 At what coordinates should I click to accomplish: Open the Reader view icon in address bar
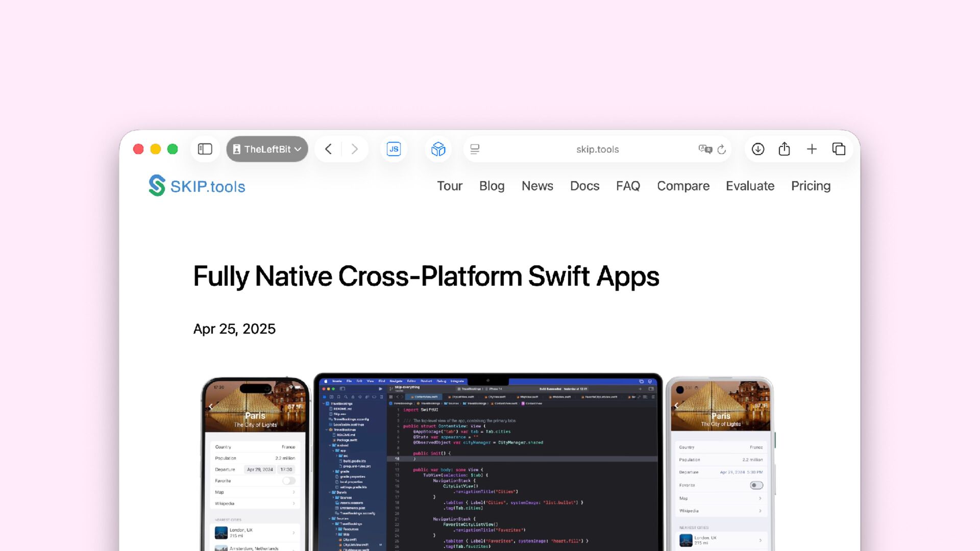(x=475, y=149)
